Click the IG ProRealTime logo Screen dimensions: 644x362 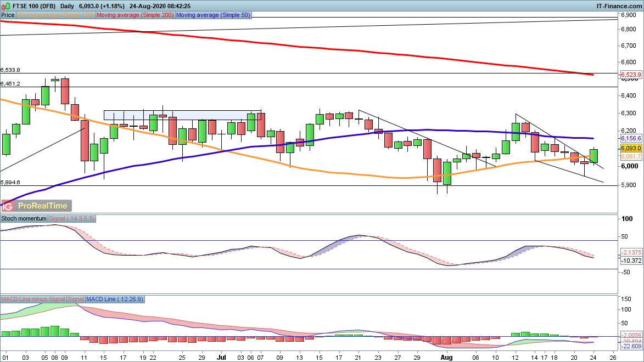click(x=36, y=206)
